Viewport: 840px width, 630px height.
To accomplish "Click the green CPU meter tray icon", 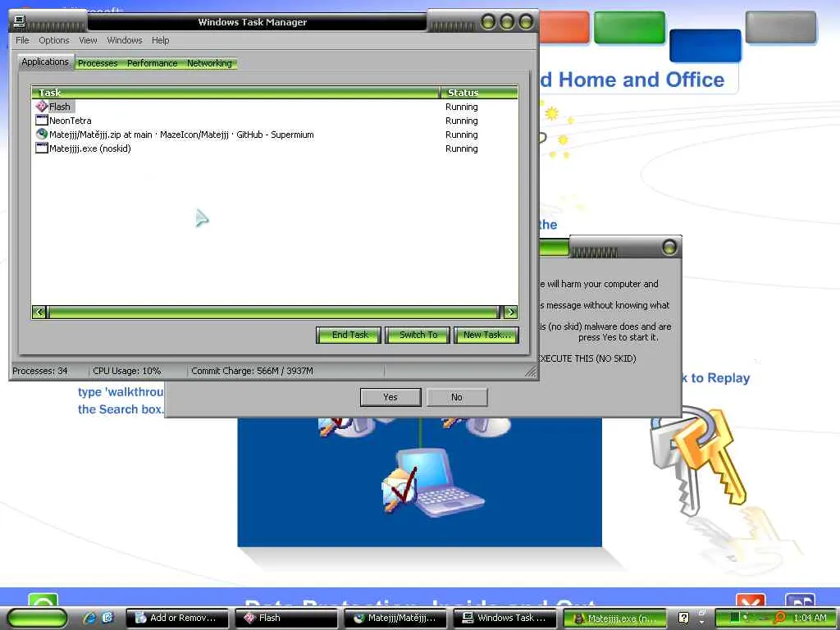I will 734,618.
